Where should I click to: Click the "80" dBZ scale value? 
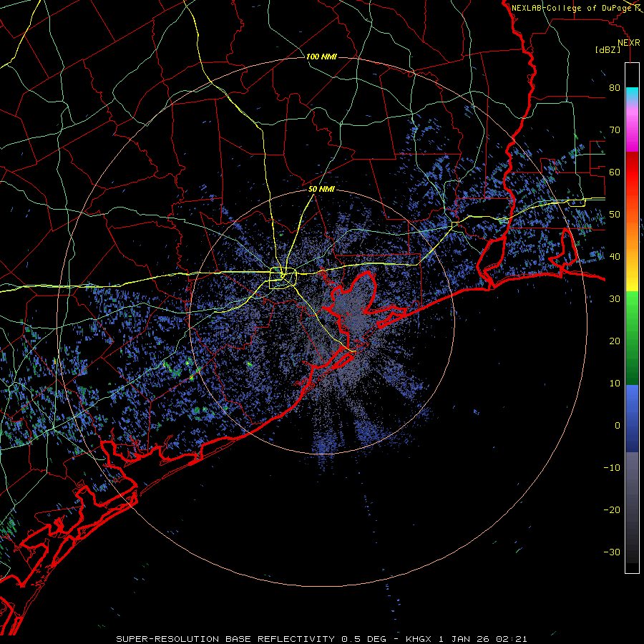click(615, 88)
